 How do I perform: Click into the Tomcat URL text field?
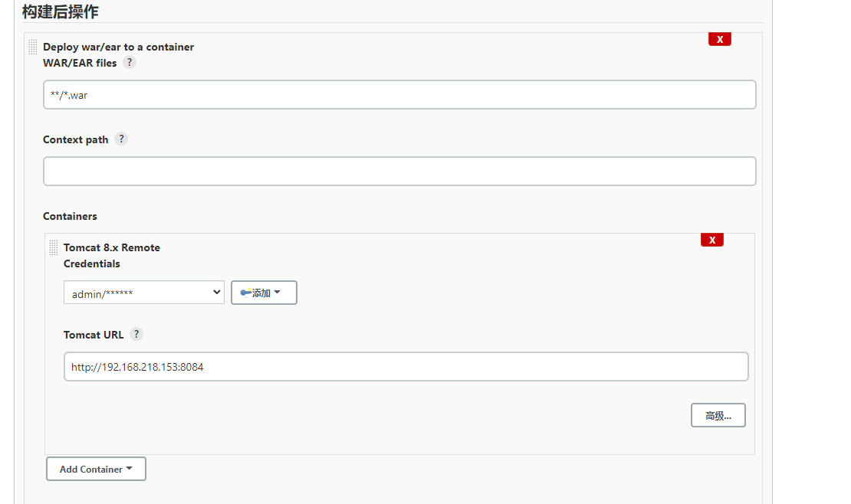pos(406,367)
